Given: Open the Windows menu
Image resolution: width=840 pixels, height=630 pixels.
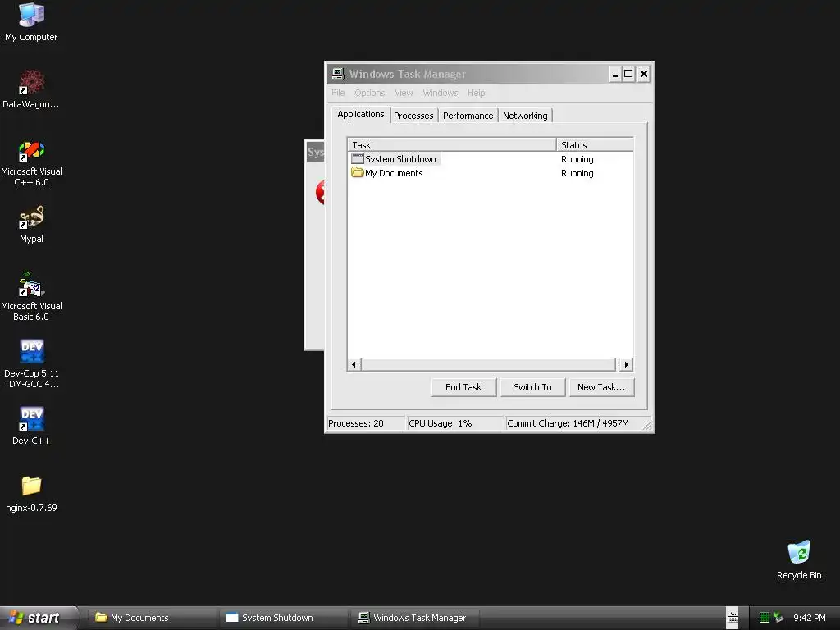Looking at the screenshot, I should pos(441,93).
